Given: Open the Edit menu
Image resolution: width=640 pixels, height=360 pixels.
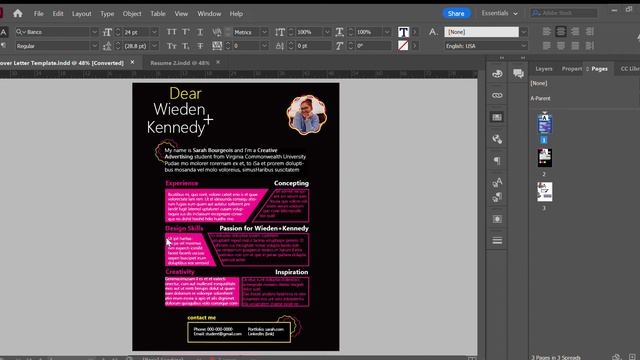Looking at the screenshot, I should (x=58, y=13).
